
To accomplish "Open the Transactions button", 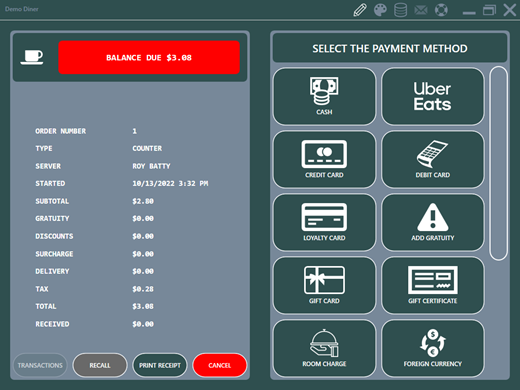I will tap(40, 365).
